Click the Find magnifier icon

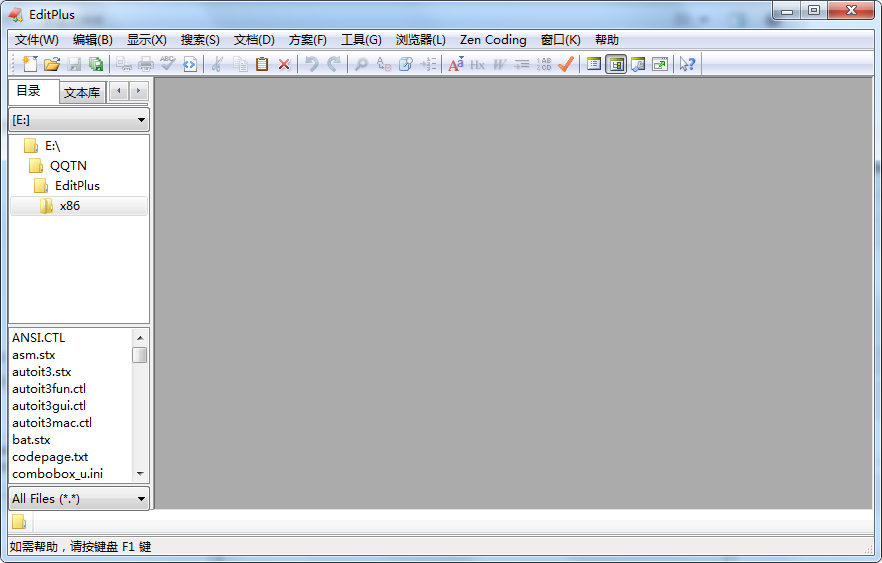(x=361, y=64)
